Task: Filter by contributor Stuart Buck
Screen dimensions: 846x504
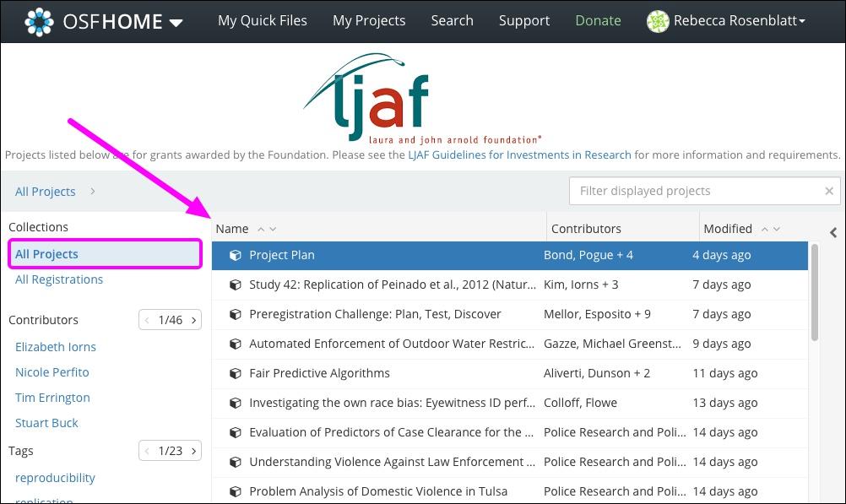Action: [x=46, y=423]
